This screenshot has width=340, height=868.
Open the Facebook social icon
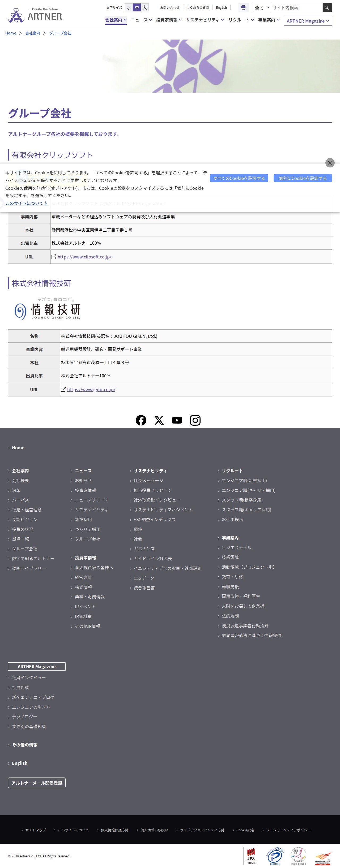tap(141, 420)
